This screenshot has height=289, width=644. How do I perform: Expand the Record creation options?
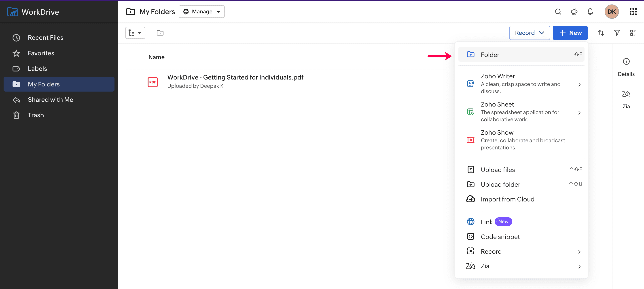530,33
